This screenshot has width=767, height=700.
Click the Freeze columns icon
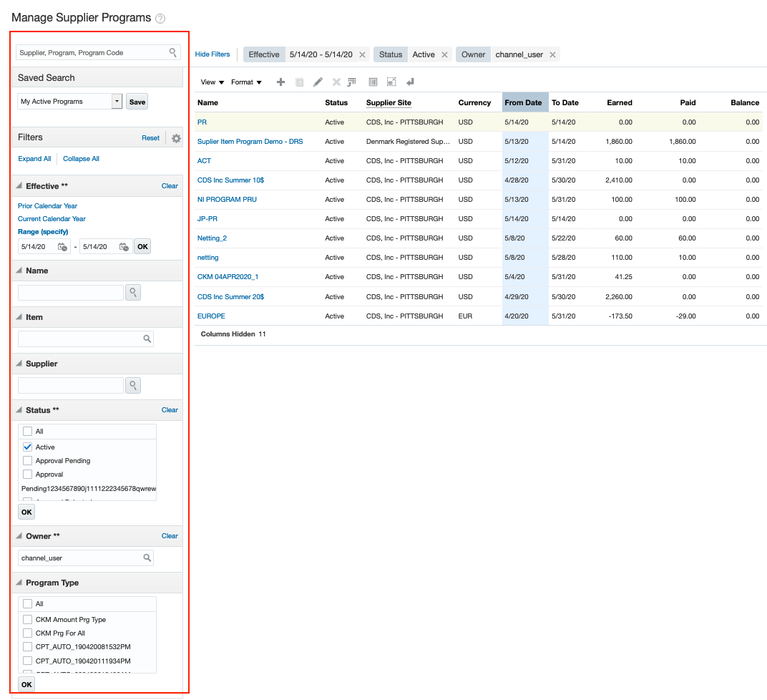coord(373,82)
